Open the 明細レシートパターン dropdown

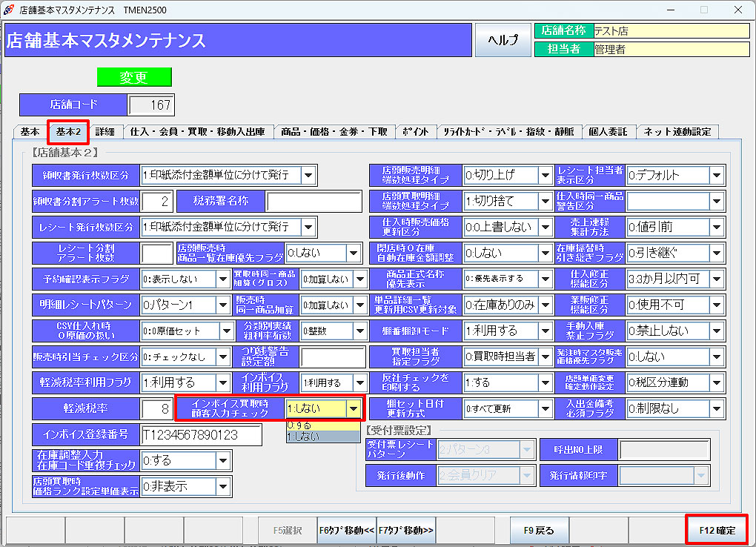coord(224,305)
